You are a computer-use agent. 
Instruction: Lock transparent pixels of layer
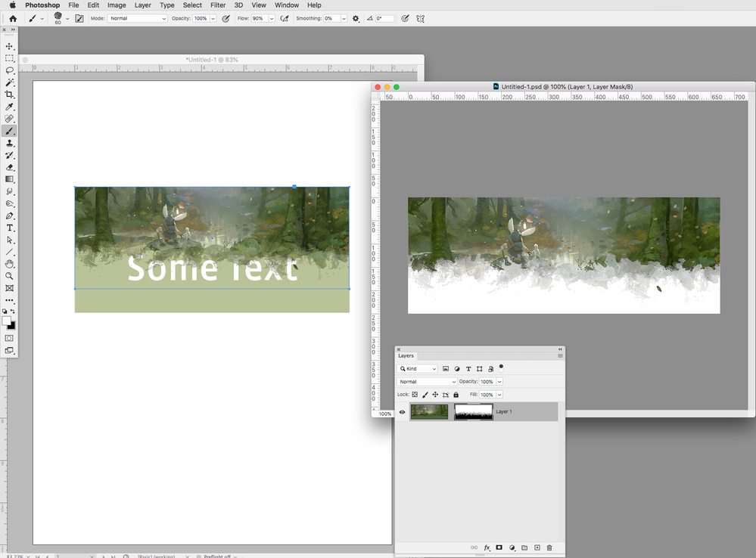coord(415,395)
